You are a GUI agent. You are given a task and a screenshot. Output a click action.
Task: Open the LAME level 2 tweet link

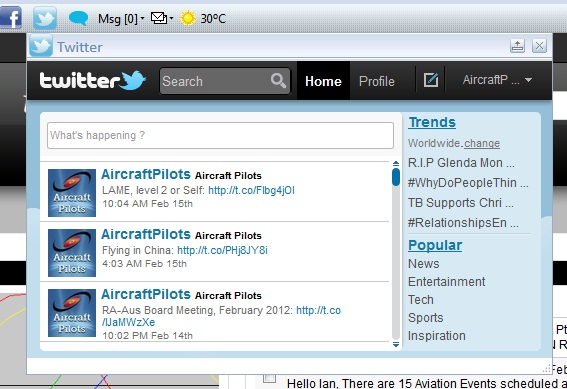[x=251, y=190]
